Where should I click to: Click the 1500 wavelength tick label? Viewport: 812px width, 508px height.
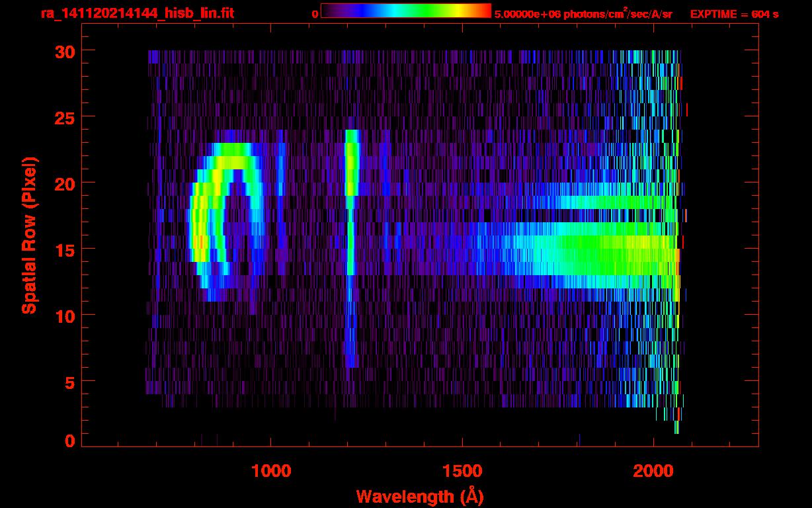point(462,471)
